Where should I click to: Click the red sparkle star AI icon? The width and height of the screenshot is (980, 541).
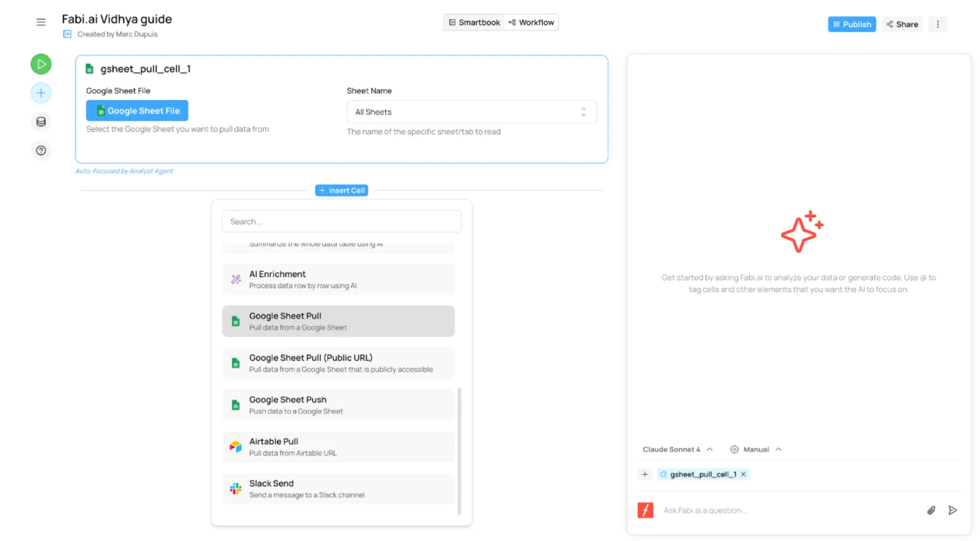click(x=802, y=231)
